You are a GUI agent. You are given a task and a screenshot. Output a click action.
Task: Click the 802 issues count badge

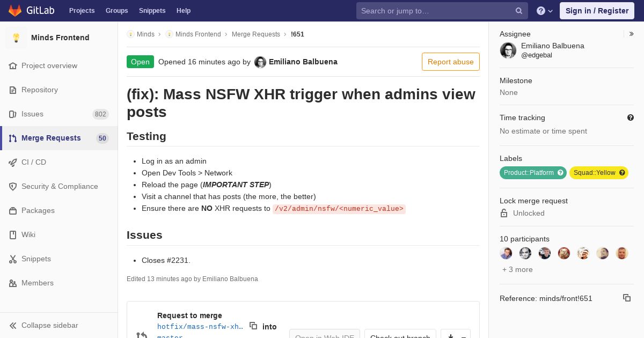click(100, 114)
